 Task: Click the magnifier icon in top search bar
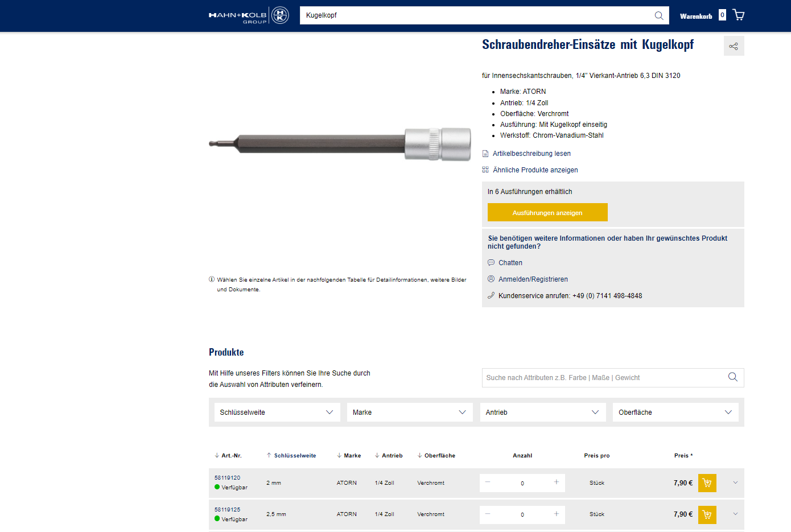tap(658, 15)
